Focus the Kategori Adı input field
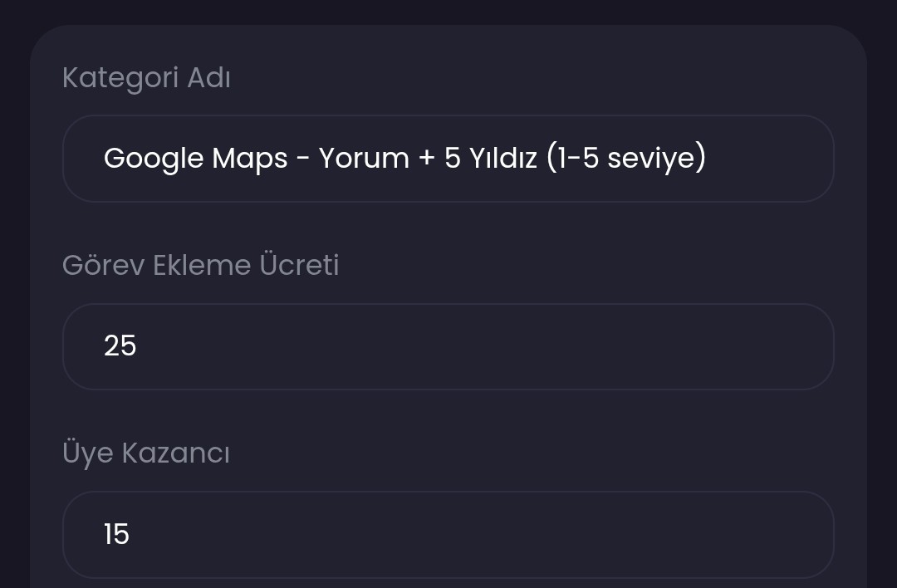The image size is (897, 588). (448, 159)
